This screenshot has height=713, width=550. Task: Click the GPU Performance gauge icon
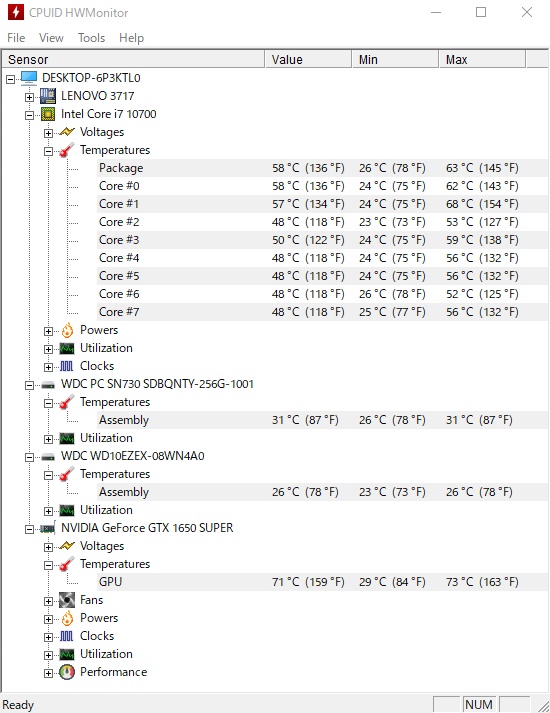[67, 672]
